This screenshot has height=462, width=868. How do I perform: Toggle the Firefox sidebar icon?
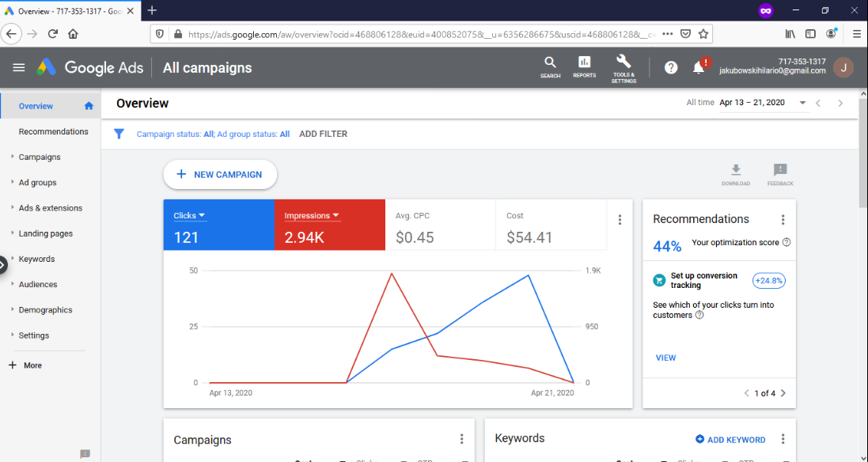(810, 34)
